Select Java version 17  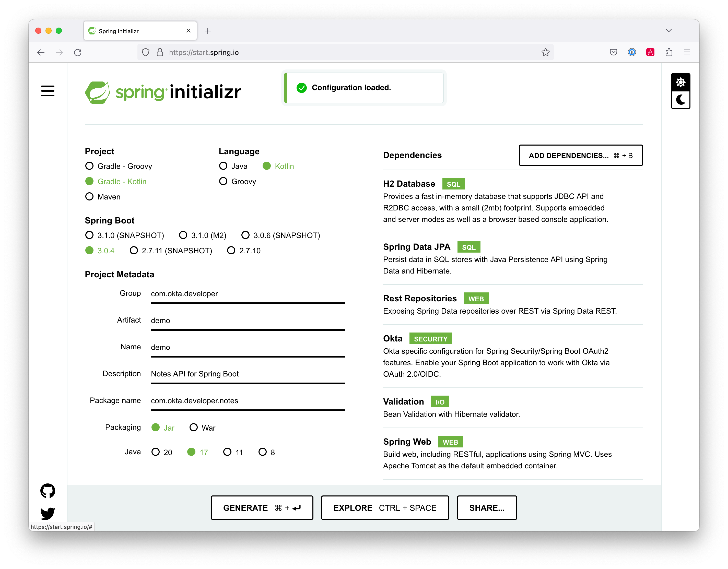[x=198, y=452]
